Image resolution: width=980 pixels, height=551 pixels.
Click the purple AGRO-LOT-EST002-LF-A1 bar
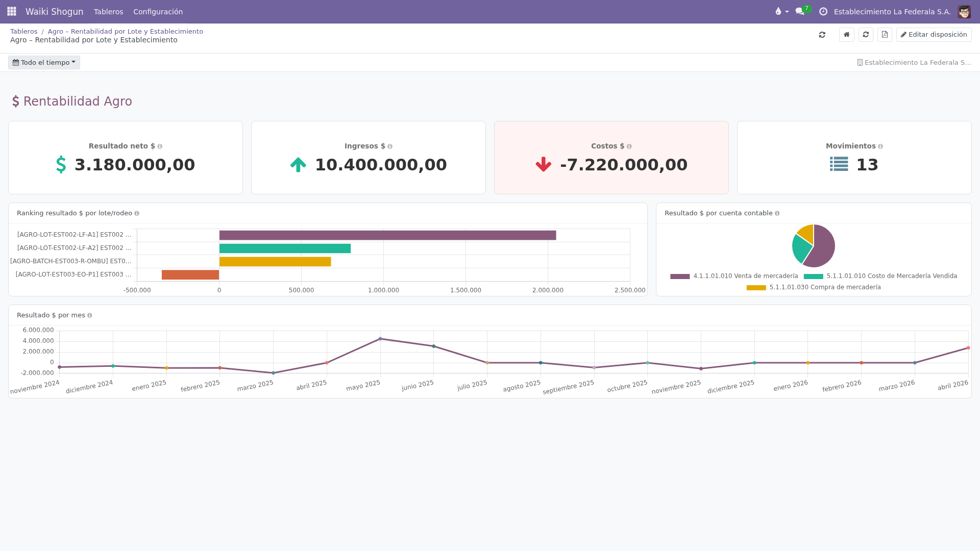(387, 235)
